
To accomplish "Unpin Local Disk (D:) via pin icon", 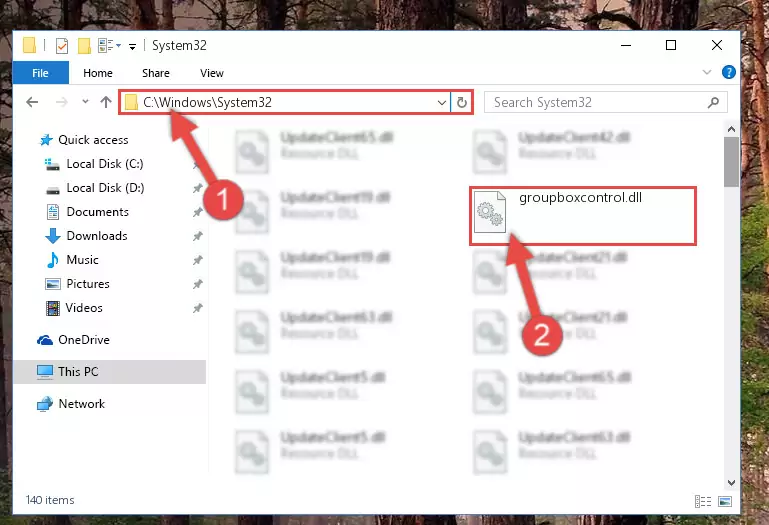I will pos(197,188).
